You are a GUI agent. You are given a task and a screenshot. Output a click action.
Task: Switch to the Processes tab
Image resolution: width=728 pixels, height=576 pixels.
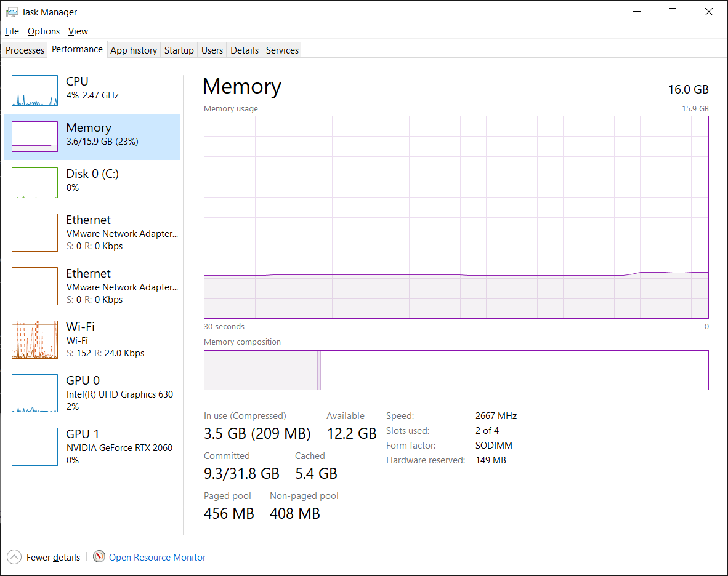point(24,50)
